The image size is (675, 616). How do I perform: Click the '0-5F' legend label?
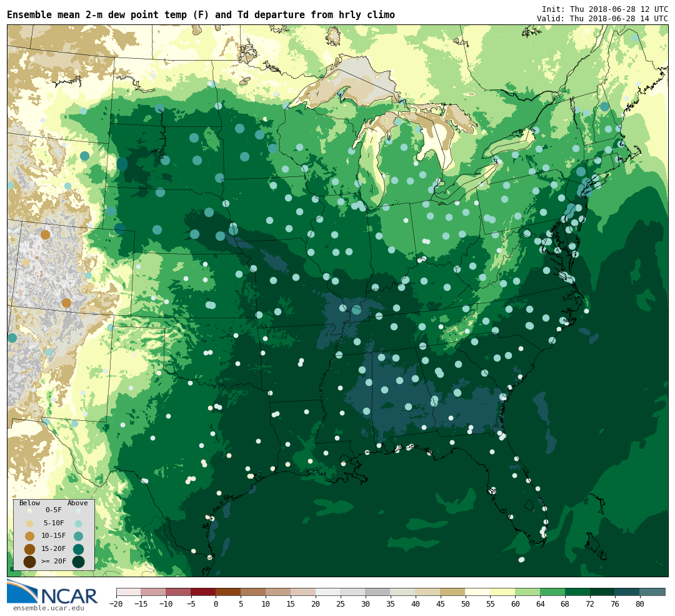point(53,510)
